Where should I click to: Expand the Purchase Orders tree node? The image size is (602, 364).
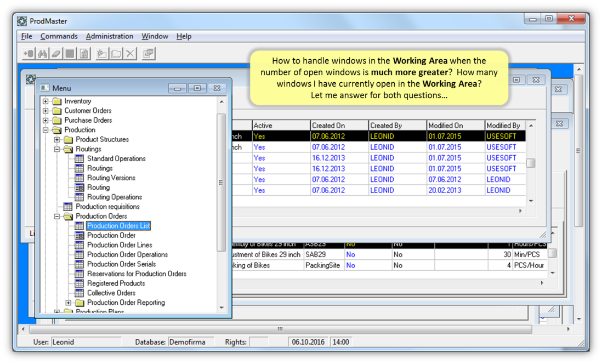click(x=46, y=121)
